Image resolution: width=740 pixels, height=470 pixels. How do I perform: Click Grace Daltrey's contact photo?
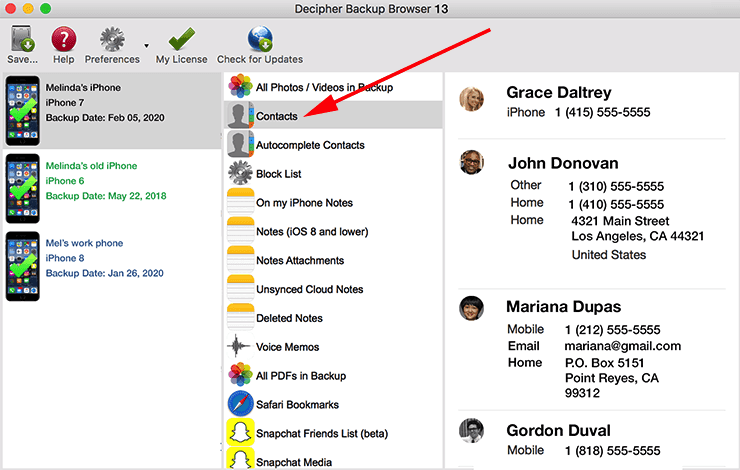click(471, 99)
